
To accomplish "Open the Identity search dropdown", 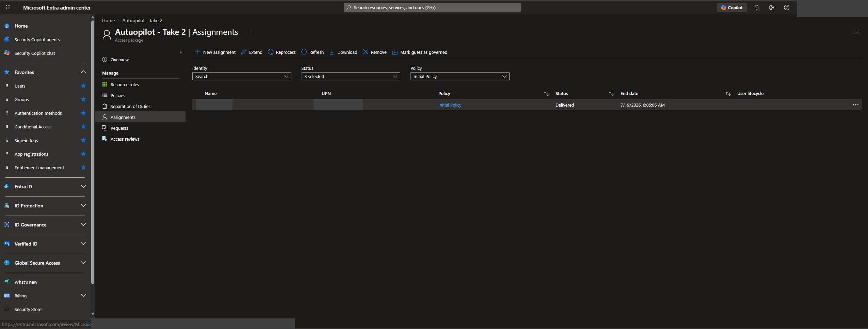I will [242, 76].
